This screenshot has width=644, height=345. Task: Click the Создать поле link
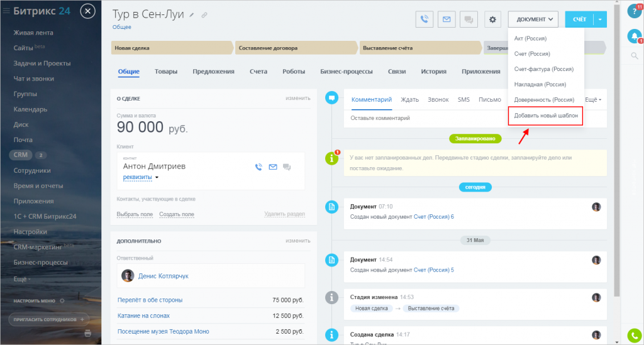click(177, 214)
